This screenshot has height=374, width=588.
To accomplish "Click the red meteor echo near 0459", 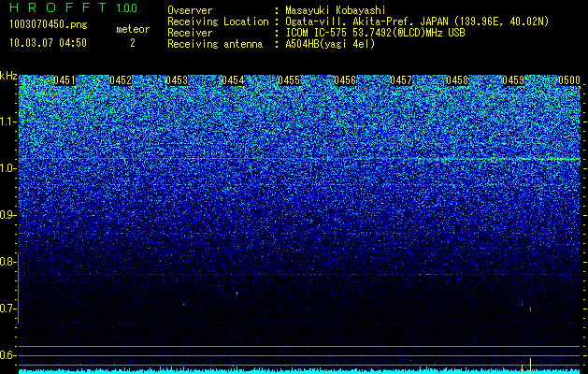I will tap(530, 309).
